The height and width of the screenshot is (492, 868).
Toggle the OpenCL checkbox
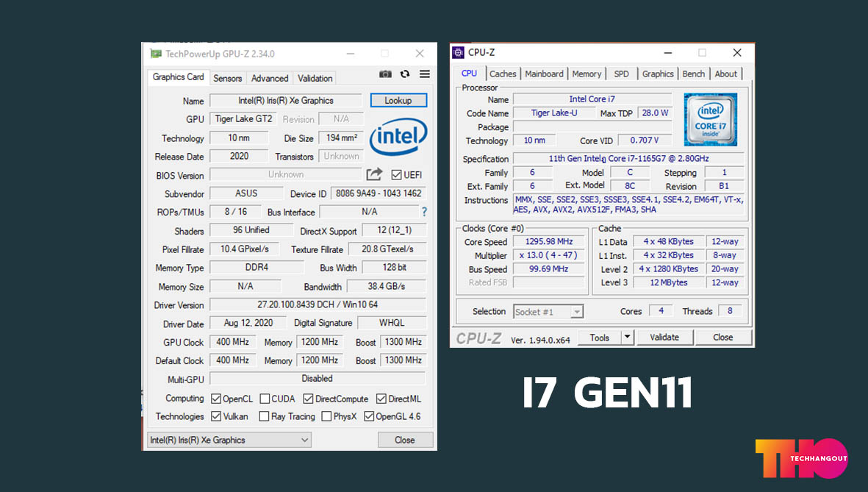(216, 399)
